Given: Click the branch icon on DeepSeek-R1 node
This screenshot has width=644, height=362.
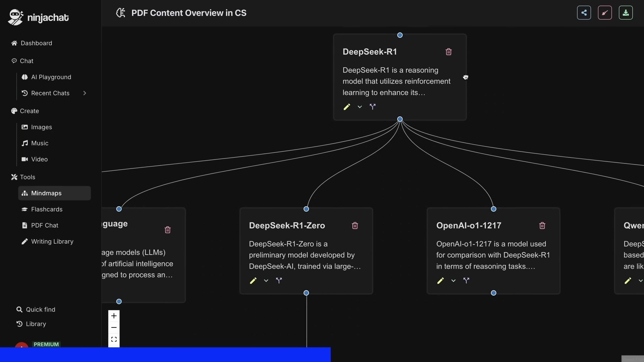Looking at the screenshot, I should pyautogui.click(x=373, y=107).
